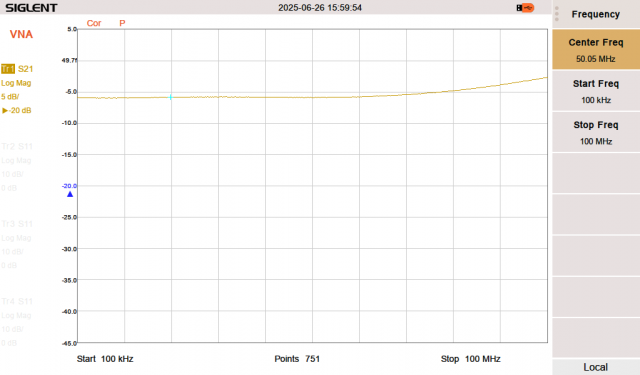Select the S21 measurement label
Image resolution: width=640 pixels, height=375 pixels.
click(25, 69)
